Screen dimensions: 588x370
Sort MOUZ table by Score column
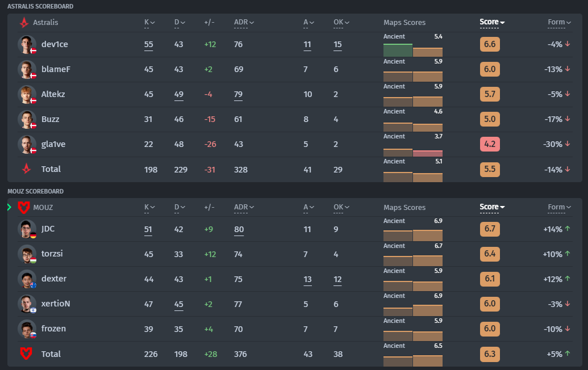click(492, 207)
